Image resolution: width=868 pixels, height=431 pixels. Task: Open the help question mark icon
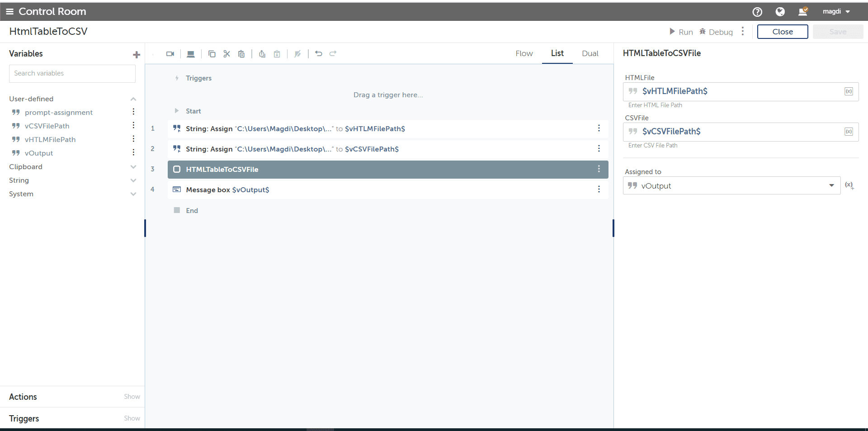point(757,12)
